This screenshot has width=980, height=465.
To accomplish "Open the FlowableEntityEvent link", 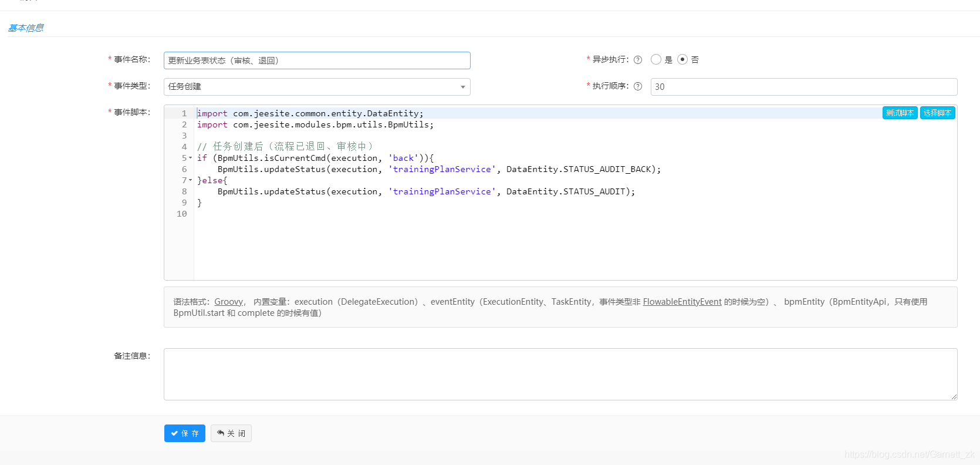I will [x=682, y=302].
